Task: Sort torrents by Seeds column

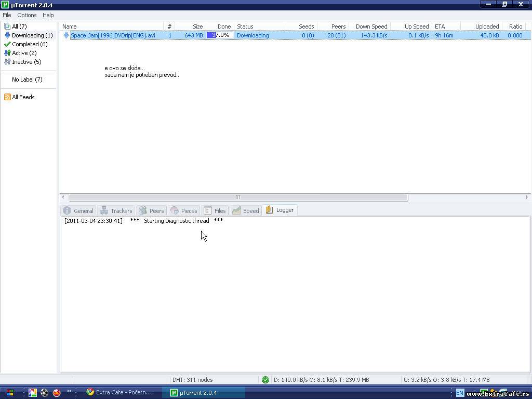Action: pyautogui.click(x=302, y=26)
